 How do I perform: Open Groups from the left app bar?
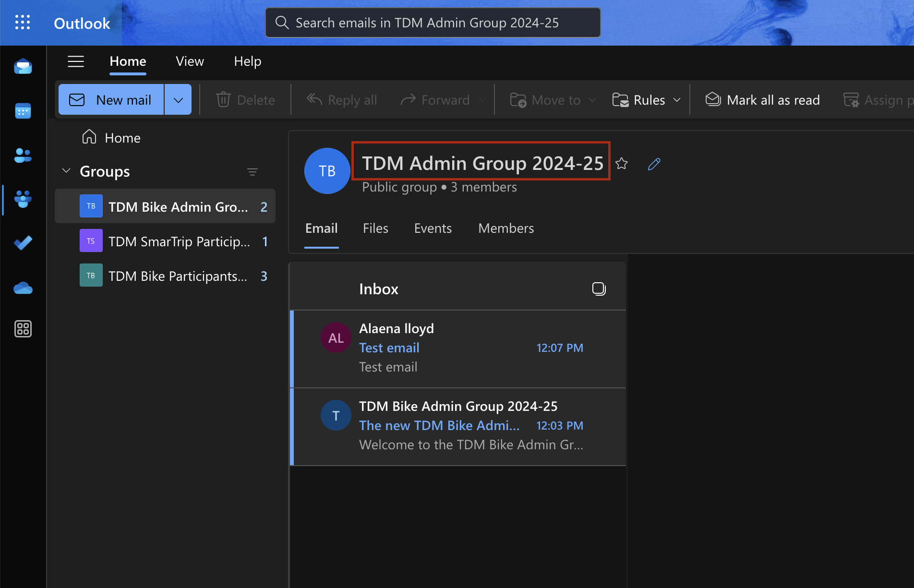[x=23, y=199]
